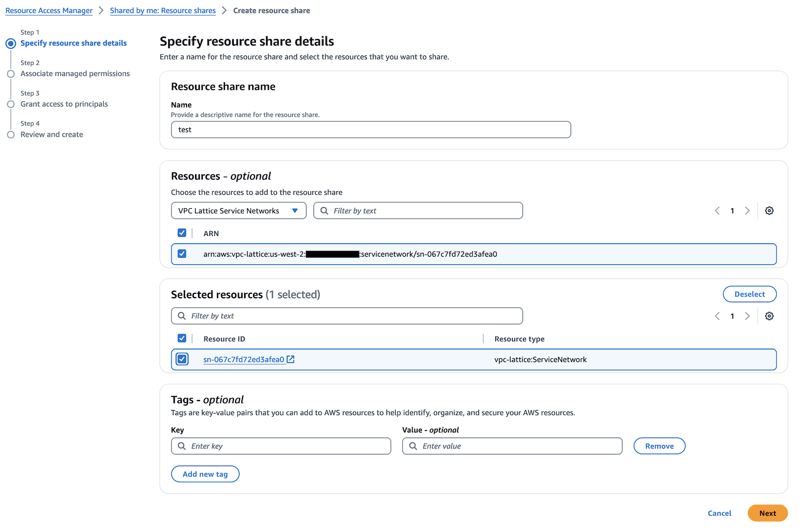800x532 pixels.
Task: Toggle Resource ID header checkbox
Action: pyautogui.click(x=182, y=338)
